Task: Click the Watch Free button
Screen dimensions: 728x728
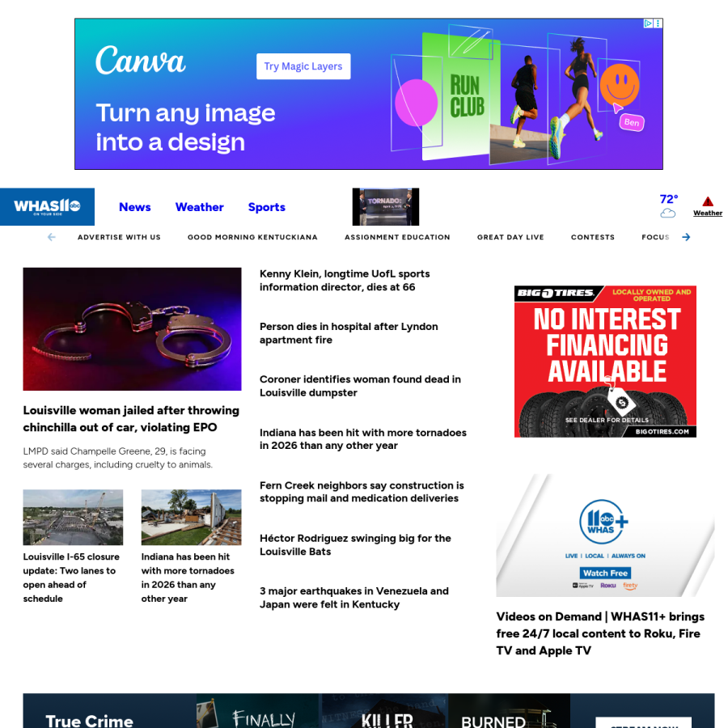Action: click(x=605, y=573)
